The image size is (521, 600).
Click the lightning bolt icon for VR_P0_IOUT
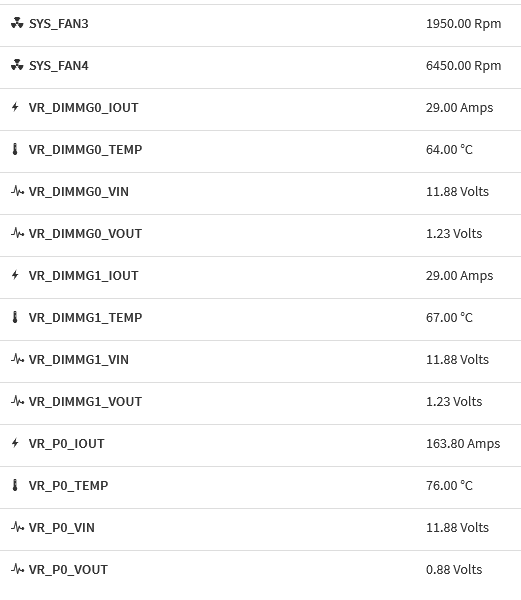[15, 443]
